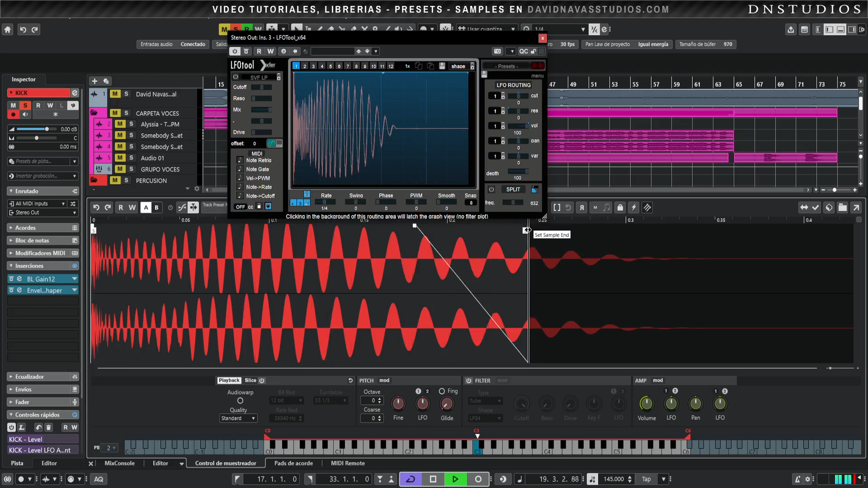This screenshot has height=488, width=868.
Task: Click the SPLIT button in LFOTool
Action: [x=513, y=189]
